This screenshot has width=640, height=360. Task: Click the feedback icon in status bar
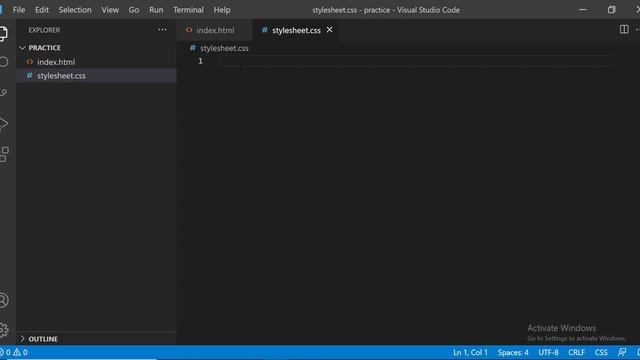coord(622,352)
